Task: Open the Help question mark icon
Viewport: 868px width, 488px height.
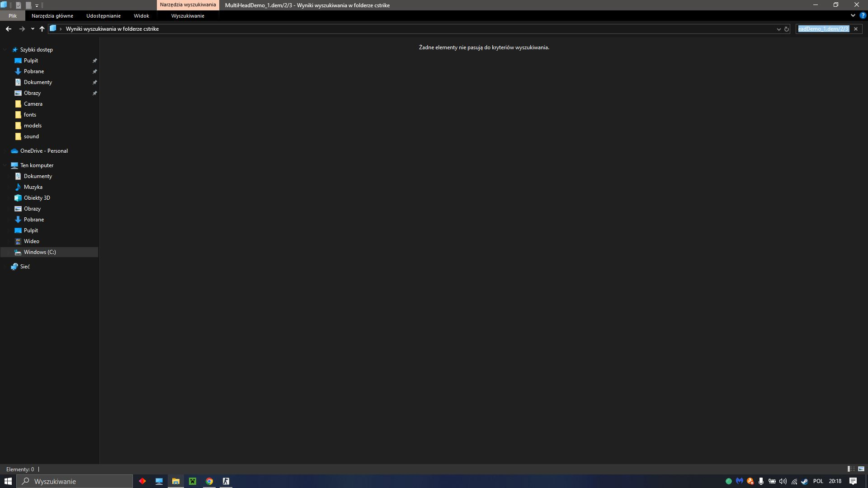Action: [863, 15]
